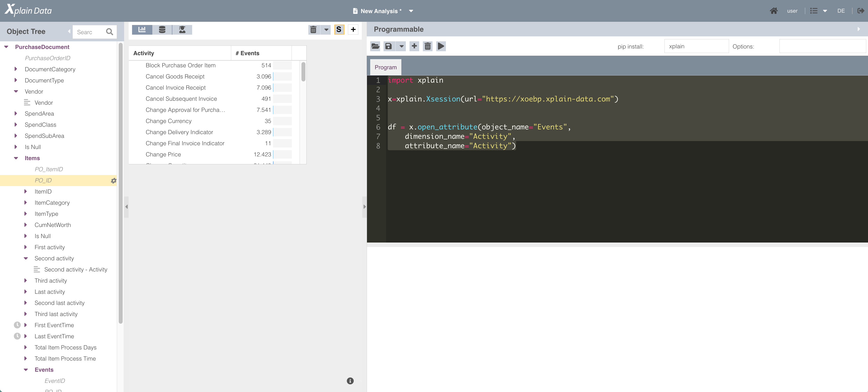The width and height of the screenshot is (868, 392).
Task: Click the plus icon to add a view
Action: pos(353,30)
